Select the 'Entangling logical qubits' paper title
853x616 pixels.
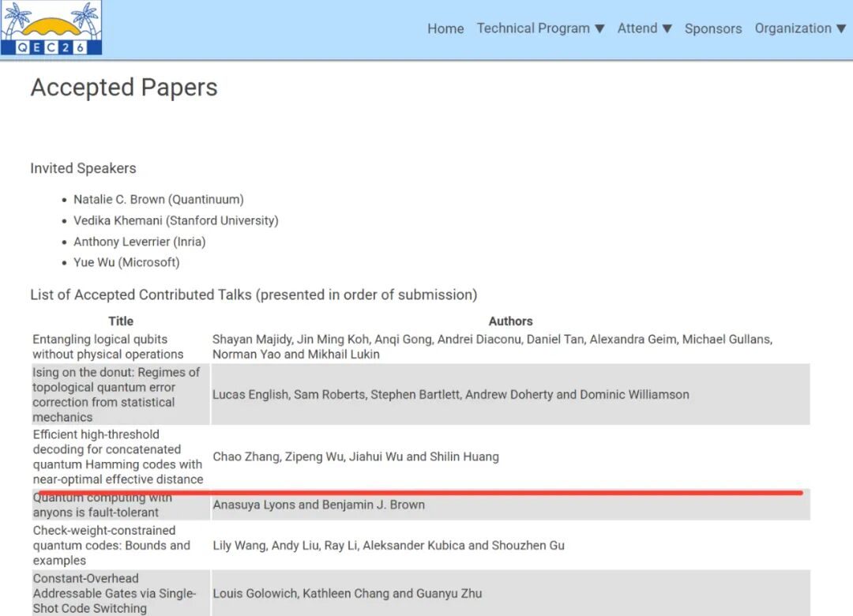(x=107, y=347)
